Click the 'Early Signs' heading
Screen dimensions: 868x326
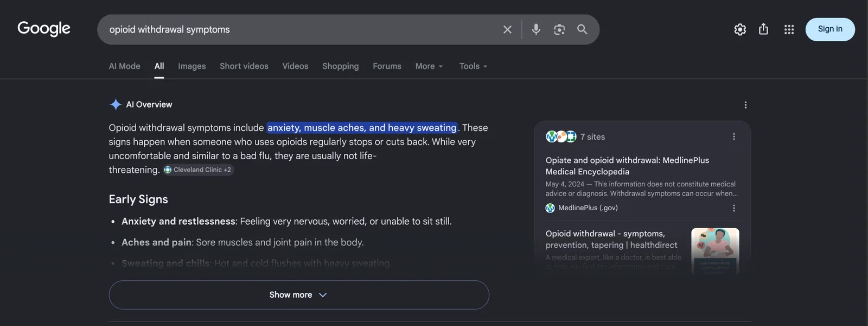coord(138,199)
